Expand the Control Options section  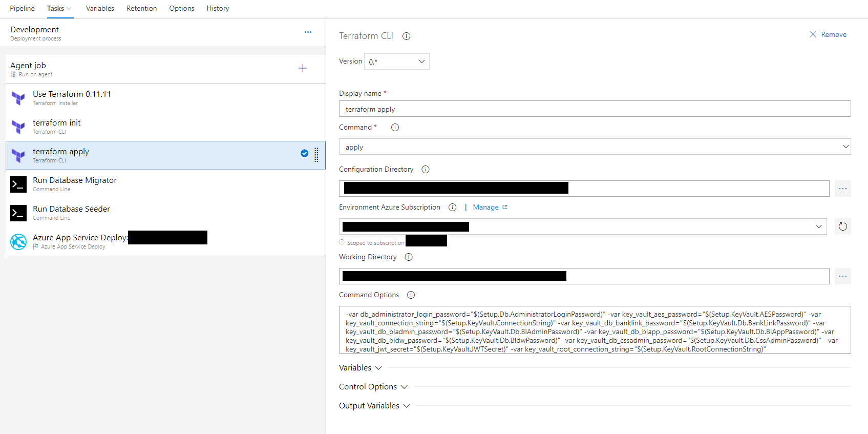tap(373, 386)
